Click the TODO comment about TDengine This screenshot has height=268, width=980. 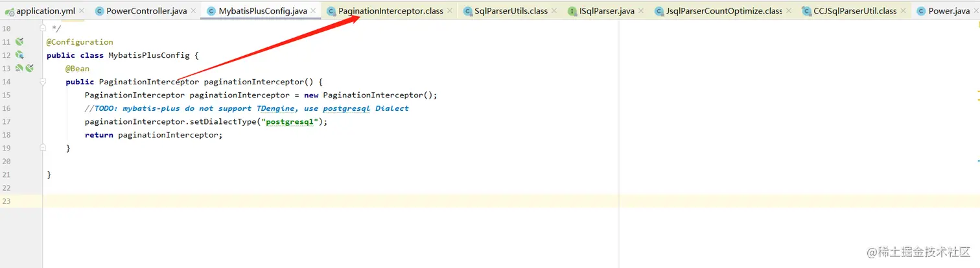point(247,108)
